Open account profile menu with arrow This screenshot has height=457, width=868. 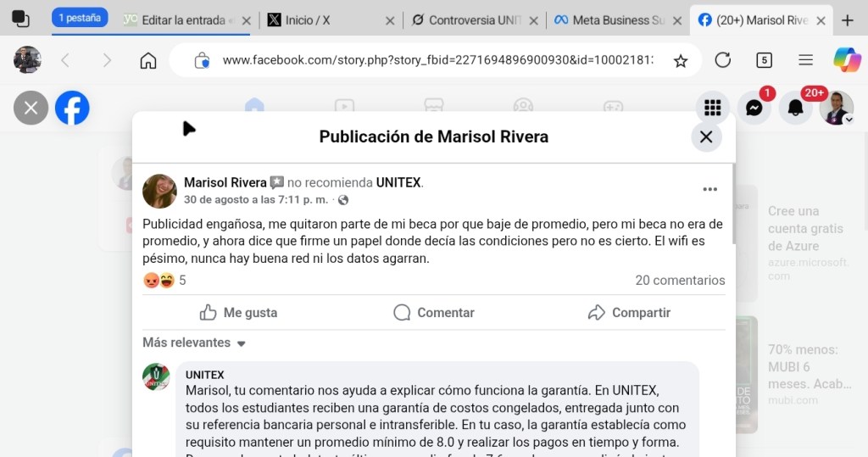(837, 109)
